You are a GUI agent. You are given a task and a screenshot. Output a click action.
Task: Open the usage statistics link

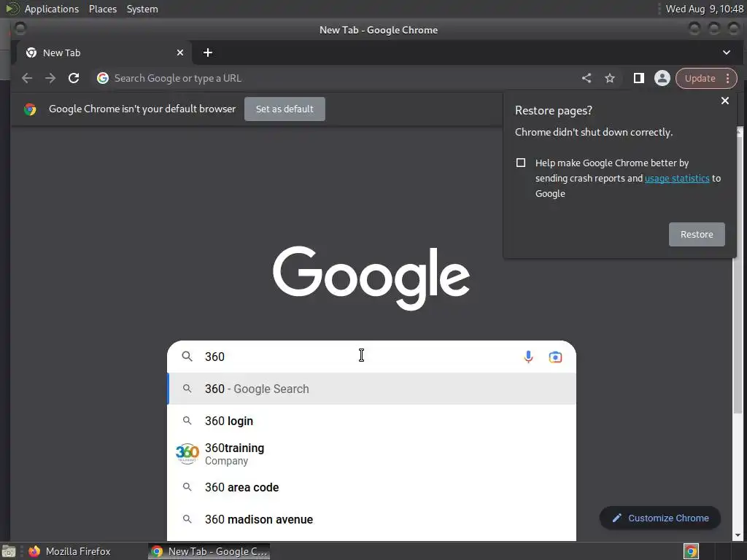[677, 178]
